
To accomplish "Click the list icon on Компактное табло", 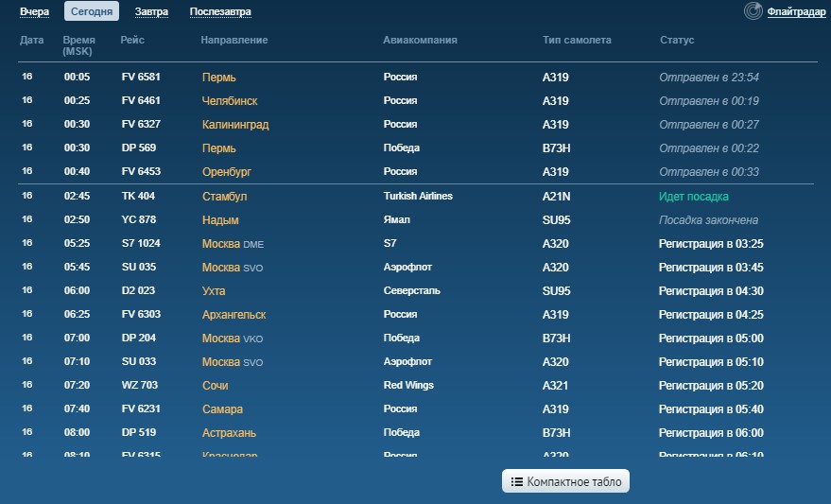I will point(517,481).
